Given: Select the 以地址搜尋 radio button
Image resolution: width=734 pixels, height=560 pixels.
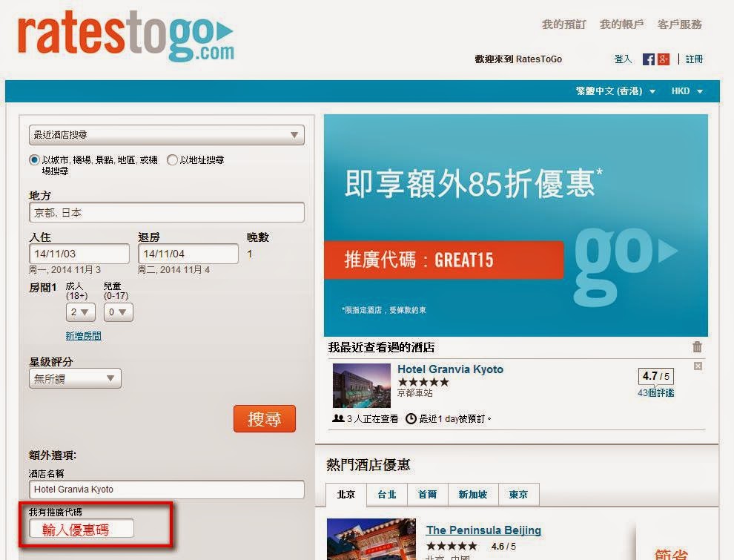Looking at the screenshot, I should tap(172, 159).
